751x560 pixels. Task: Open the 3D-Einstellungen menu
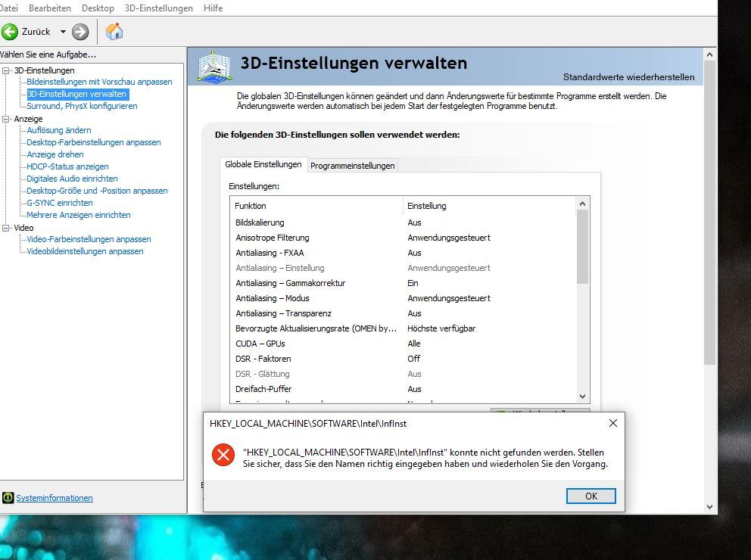pos(158,8)
